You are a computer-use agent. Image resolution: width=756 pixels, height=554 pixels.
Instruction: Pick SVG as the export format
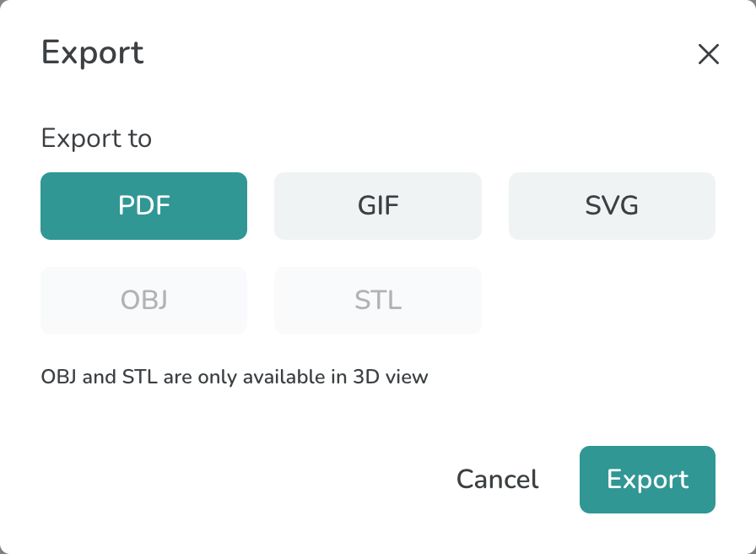[612, 206]
